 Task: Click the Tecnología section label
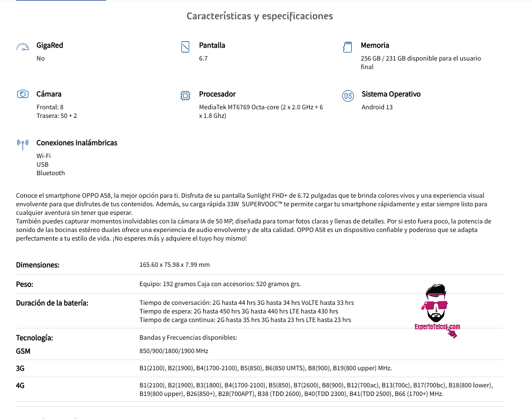[x=34, y=338]
